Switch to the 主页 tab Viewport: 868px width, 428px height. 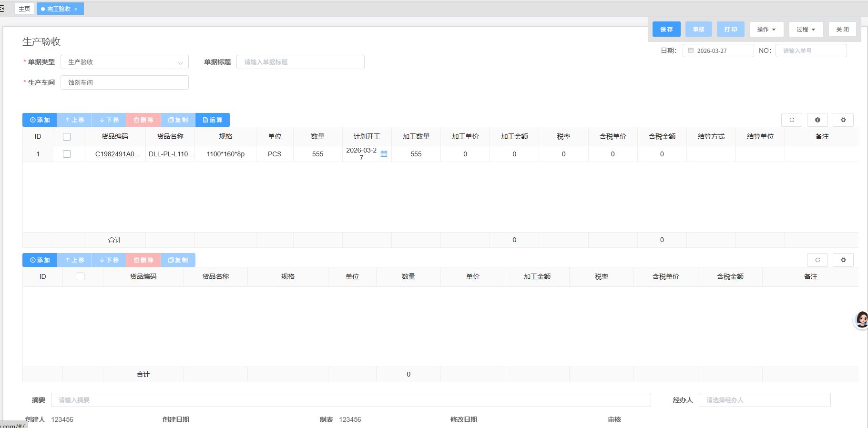pyautogui.click(x=24, y=9)
